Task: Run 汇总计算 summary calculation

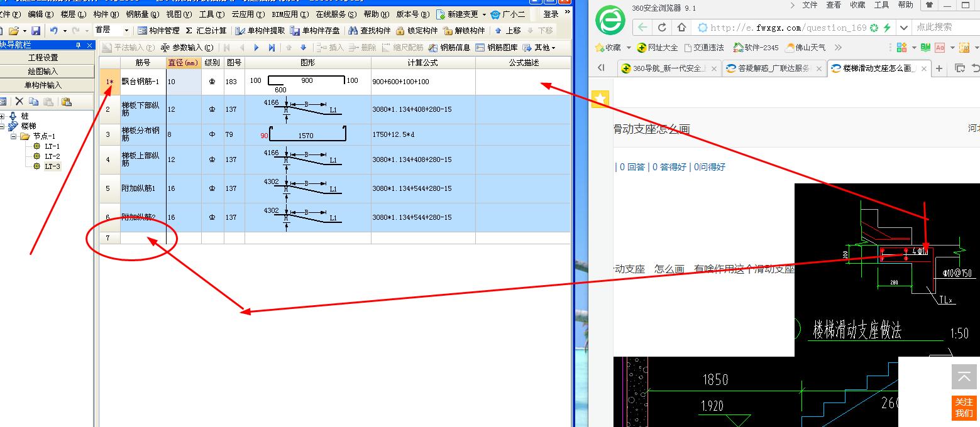Action: click(206, 30)
